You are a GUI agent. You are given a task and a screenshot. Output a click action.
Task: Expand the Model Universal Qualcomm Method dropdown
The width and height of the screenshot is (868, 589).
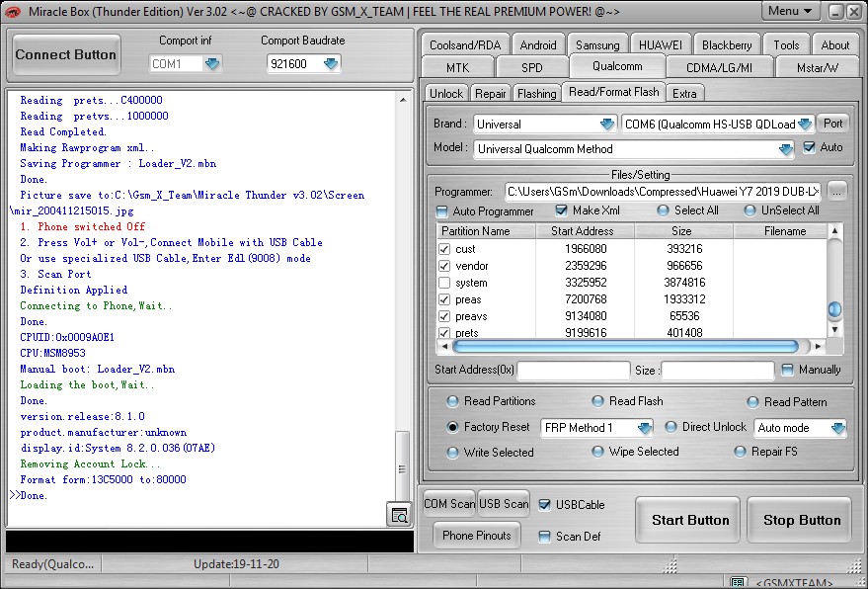[x=785, y=149]
